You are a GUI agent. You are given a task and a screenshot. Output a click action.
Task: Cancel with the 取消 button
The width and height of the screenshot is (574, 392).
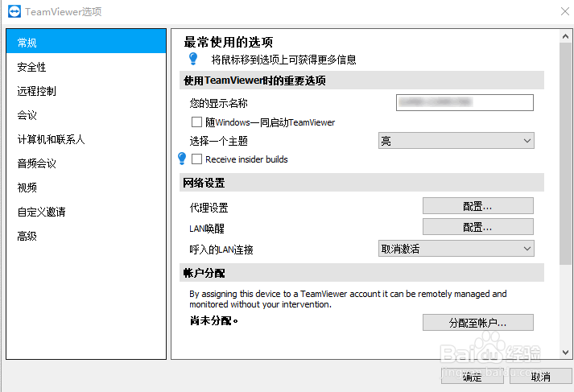[541, 376]
